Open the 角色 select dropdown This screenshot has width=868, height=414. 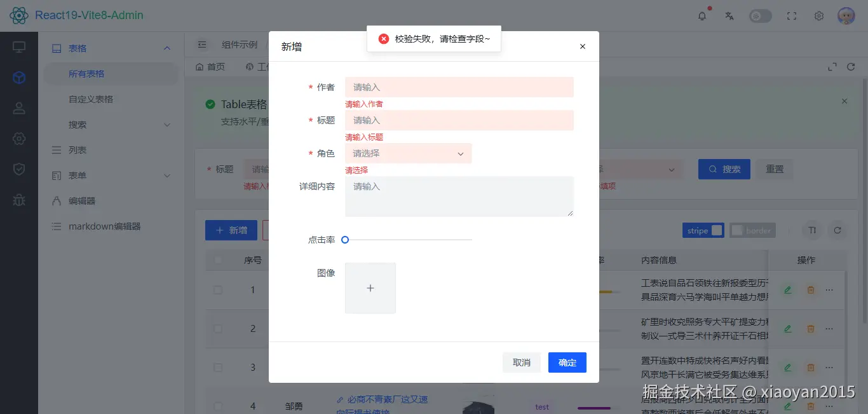[x=409, y=153]
